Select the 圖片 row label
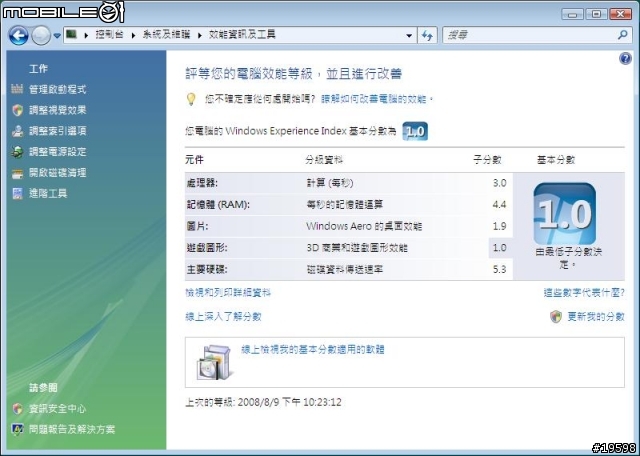This screenshot has height=456, width=640. (x=197, y=226)
